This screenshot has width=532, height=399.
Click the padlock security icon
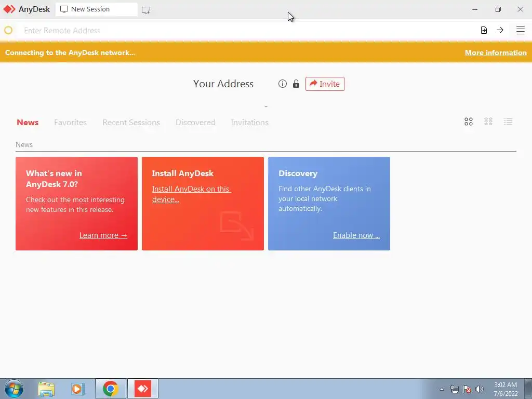(296, 84)
